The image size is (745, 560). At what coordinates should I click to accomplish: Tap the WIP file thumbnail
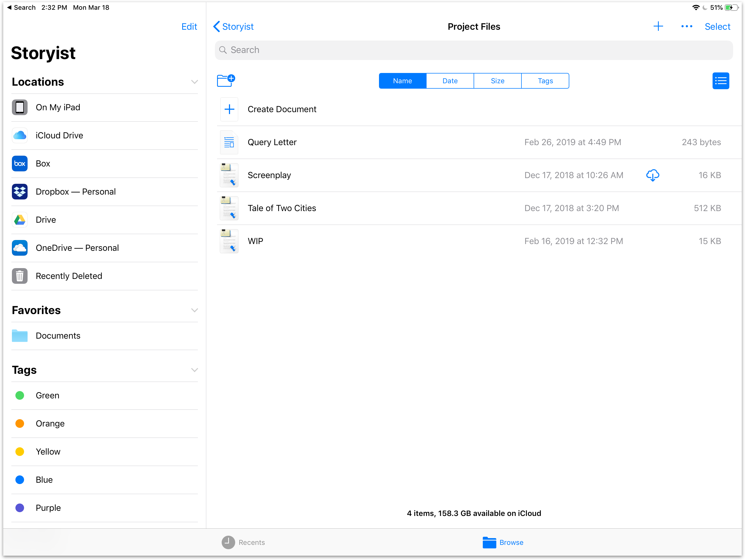(x=229, y=241)
